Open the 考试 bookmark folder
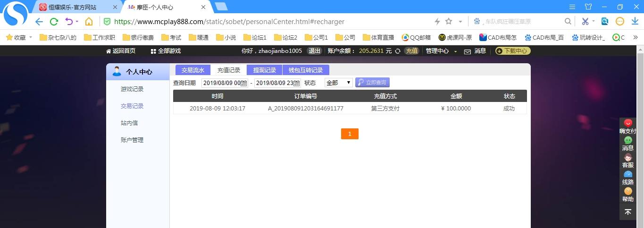Image resolution: width=644 pixels, height=228 pixels. pyautogui.click(x=171, y=37)
